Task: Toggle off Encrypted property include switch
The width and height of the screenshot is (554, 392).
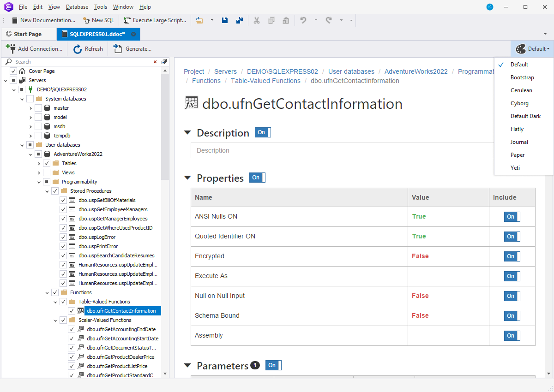Action: click(512, 256)
